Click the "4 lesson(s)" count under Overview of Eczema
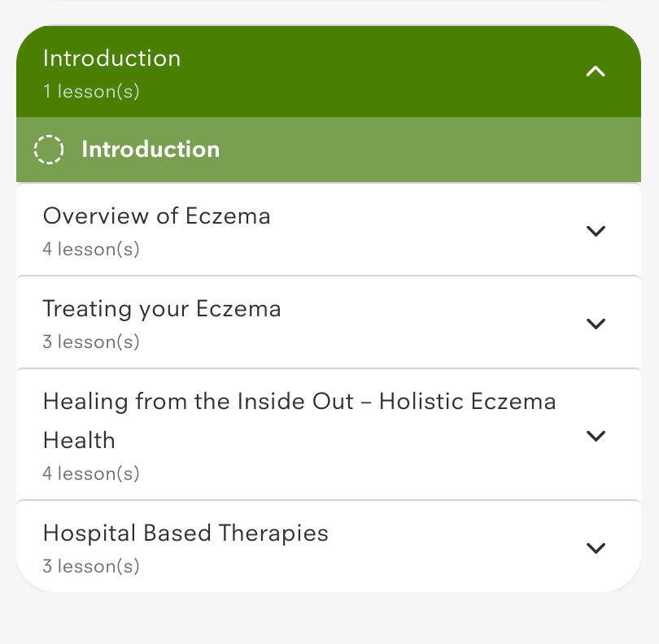 point(91,250)
